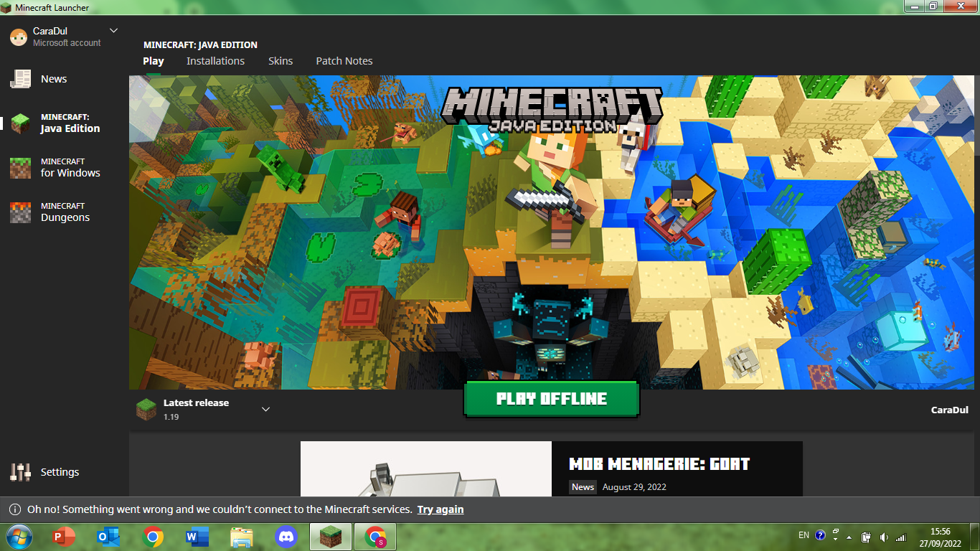This screenshot has height=551, width=980.
Task: Switch to the Installations tab
Action: click(215, 61)
